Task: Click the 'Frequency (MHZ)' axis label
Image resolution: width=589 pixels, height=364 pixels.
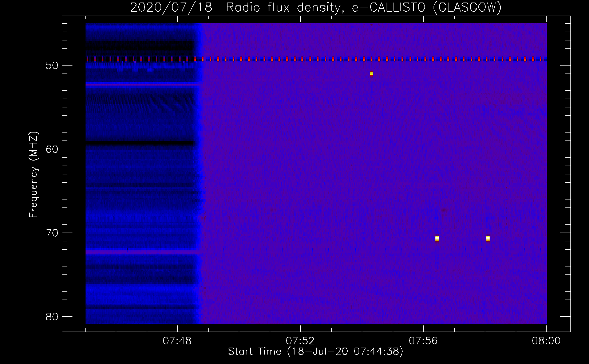Action: click(33, 175)
